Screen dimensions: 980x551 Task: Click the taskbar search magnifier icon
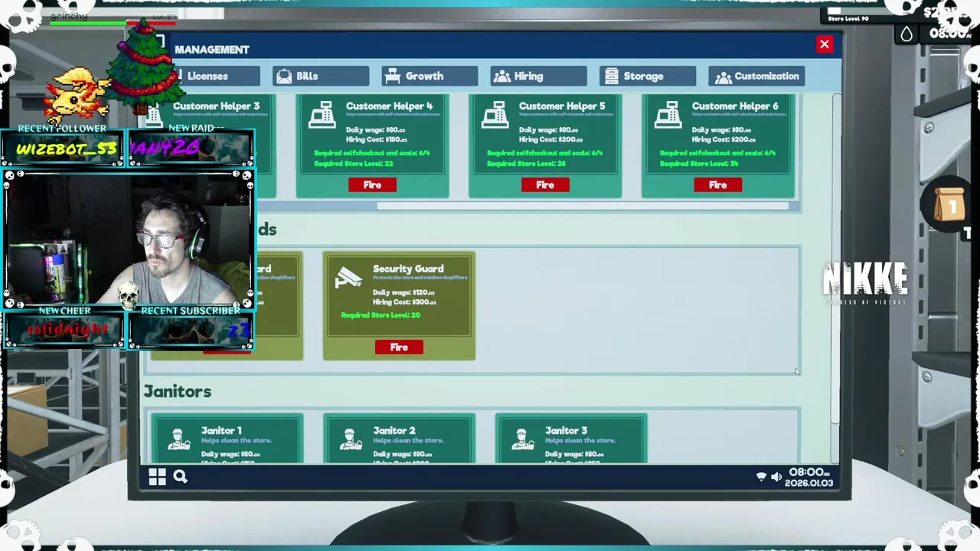click(180, 477)
